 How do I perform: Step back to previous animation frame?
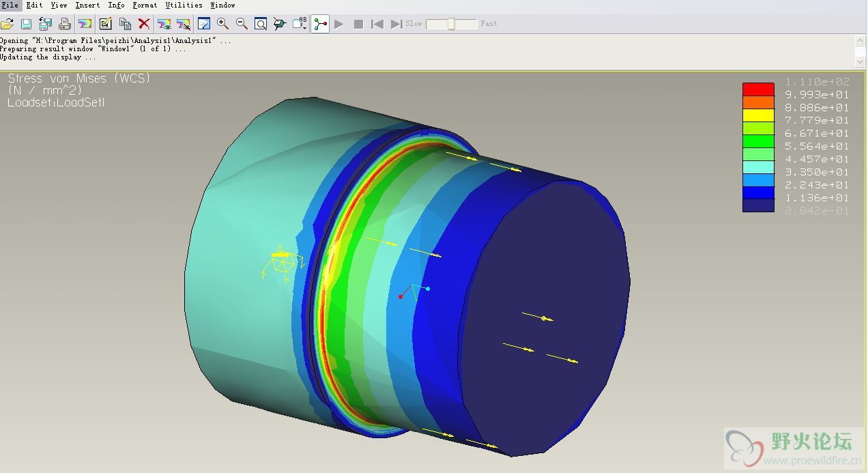377,24
